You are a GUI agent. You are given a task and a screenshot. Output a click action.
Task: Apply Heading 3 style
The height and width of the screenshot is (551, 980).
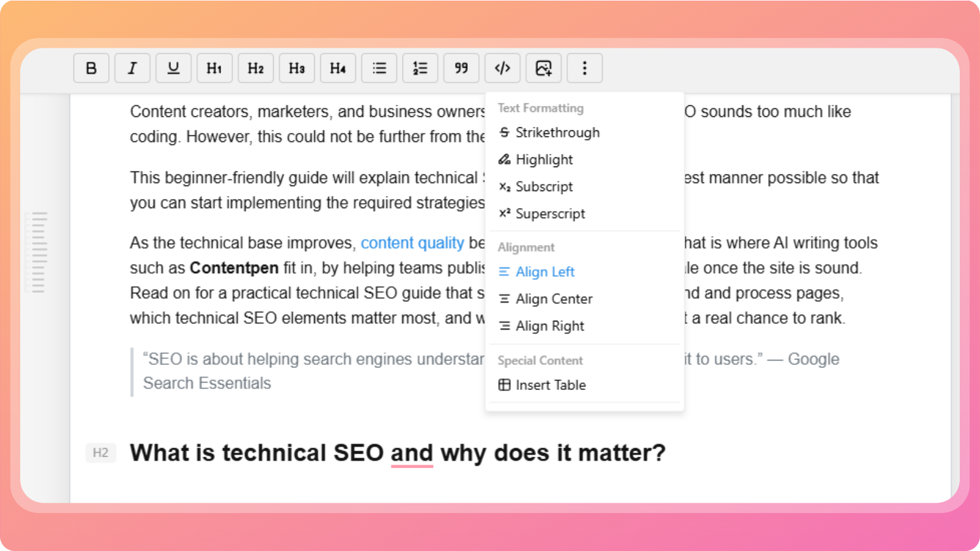tap(296, 68)
